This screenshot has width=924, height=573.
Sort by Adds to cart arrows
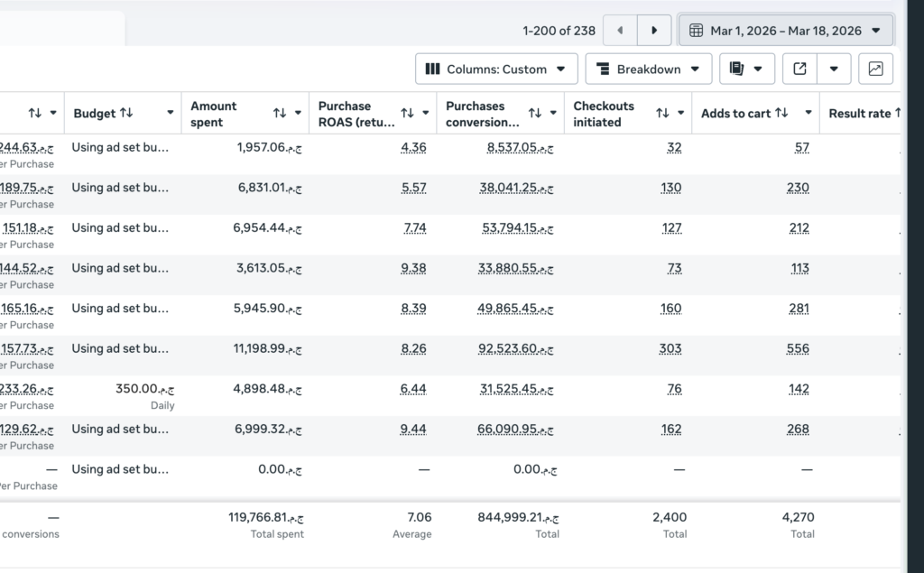(781, 113)
